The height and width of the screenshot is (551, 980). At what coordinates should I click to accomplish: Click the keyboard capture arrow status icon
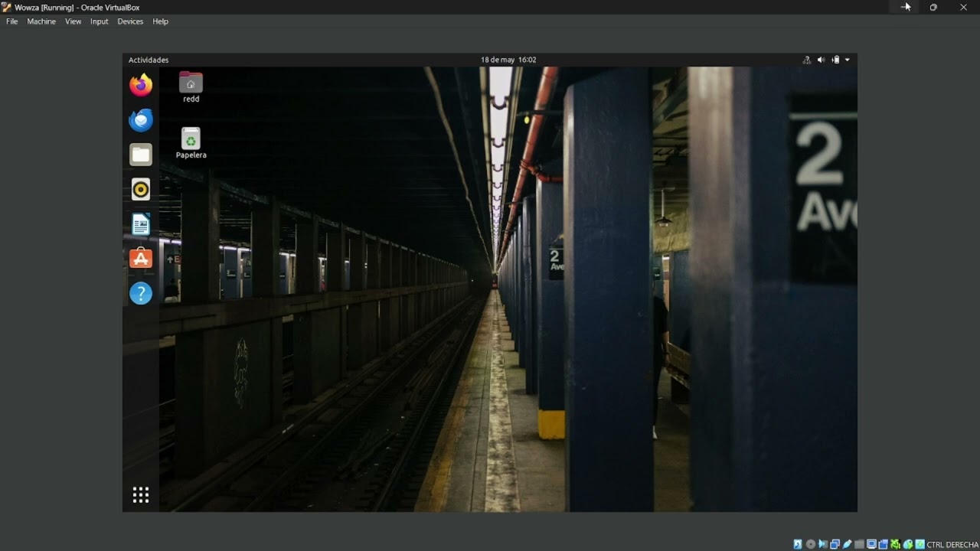point(920,544)
